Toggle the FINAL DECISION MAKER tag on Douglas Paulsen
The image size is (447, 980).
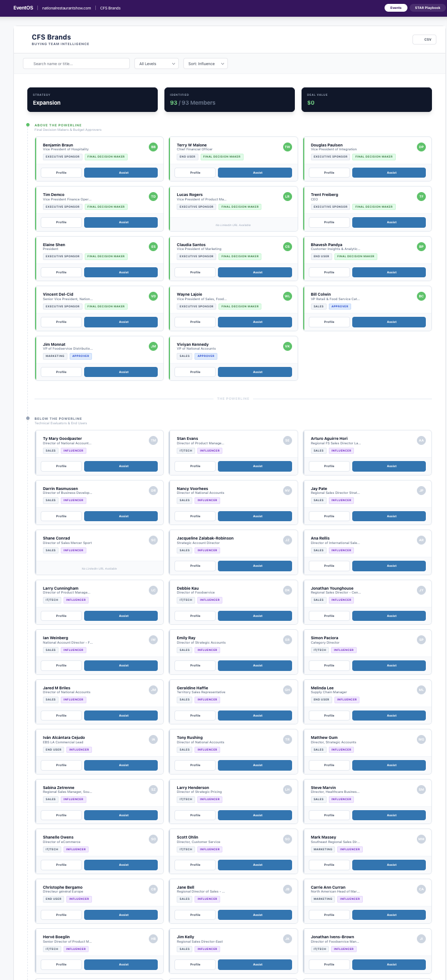click(374, 156)
